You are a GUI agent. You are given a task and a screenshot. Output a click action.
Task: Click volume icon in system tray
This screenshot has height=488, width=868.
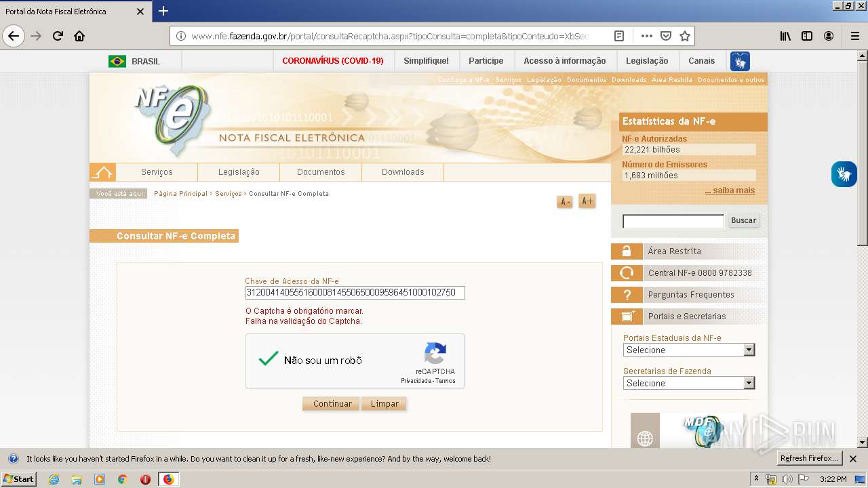pyautogui.click(x=787, y=479)
